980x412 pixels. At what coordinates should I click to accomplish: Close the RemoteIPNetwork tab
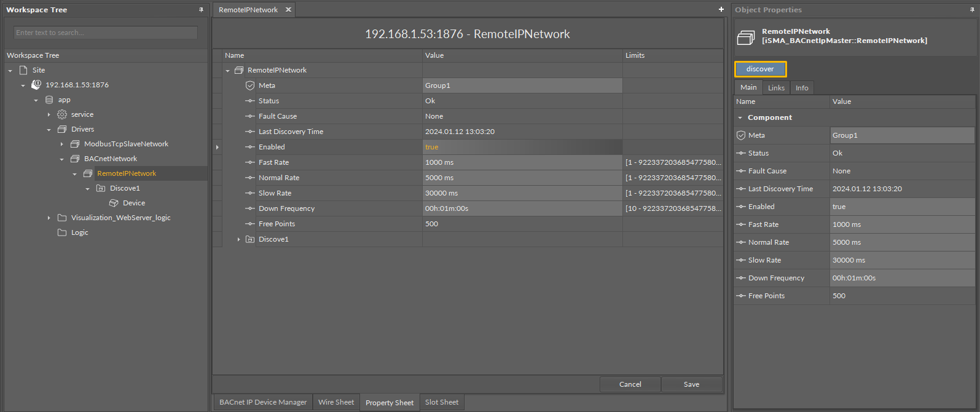click(288, 10)
